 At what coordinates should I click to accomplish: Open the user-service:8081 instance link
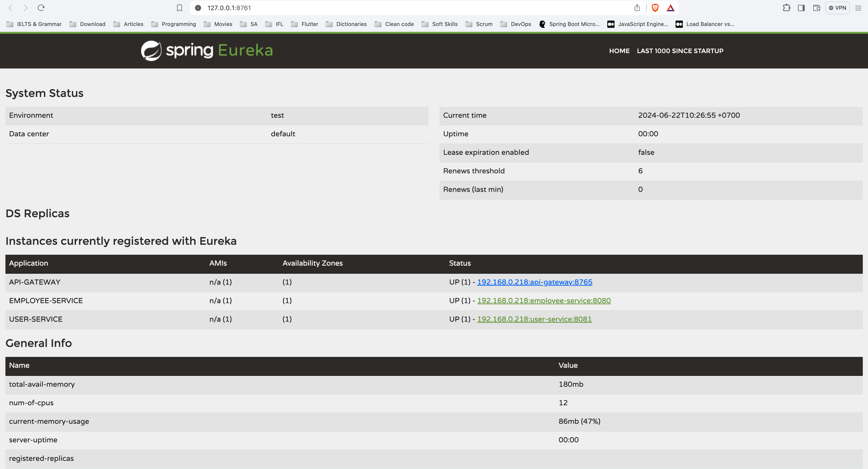pyautogui.click(x=535, y=319)
